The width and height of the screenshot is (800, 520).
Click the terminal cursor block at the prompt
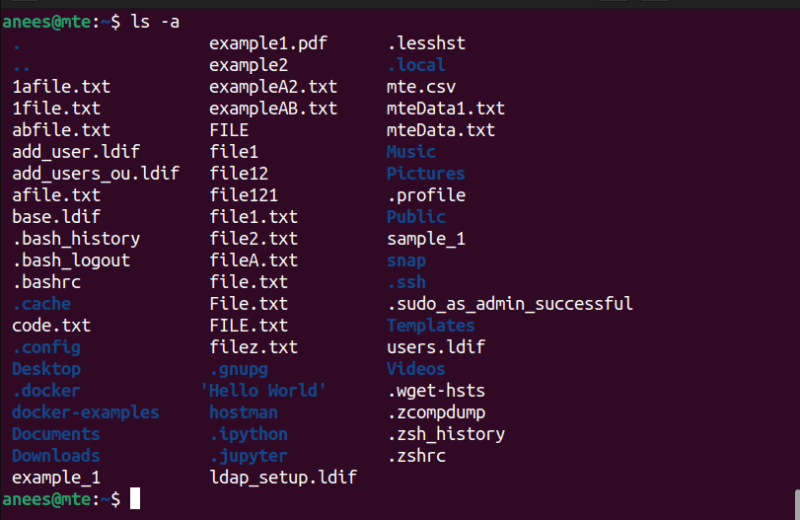coord(135,498)
